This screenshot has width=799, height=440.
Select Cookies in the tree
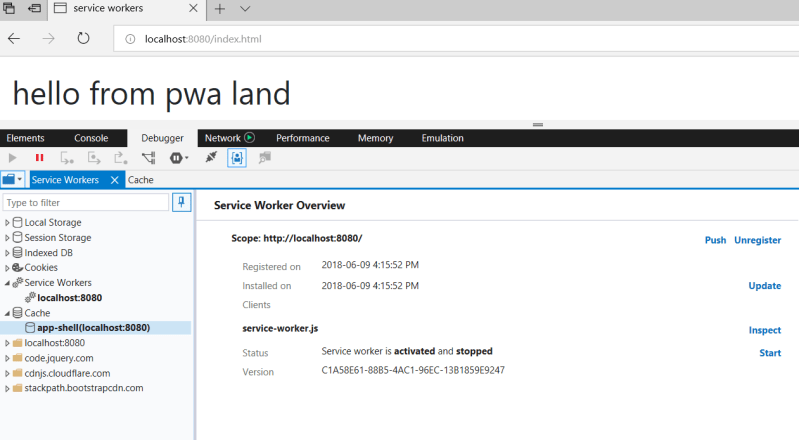point(41,268)
